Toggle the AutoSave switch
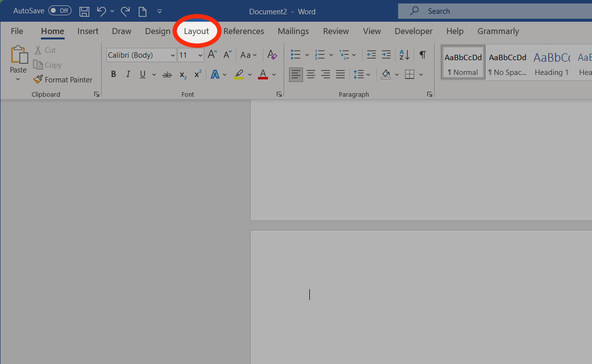The height and width of the screenshot is (364, 592). coord(60,11)
